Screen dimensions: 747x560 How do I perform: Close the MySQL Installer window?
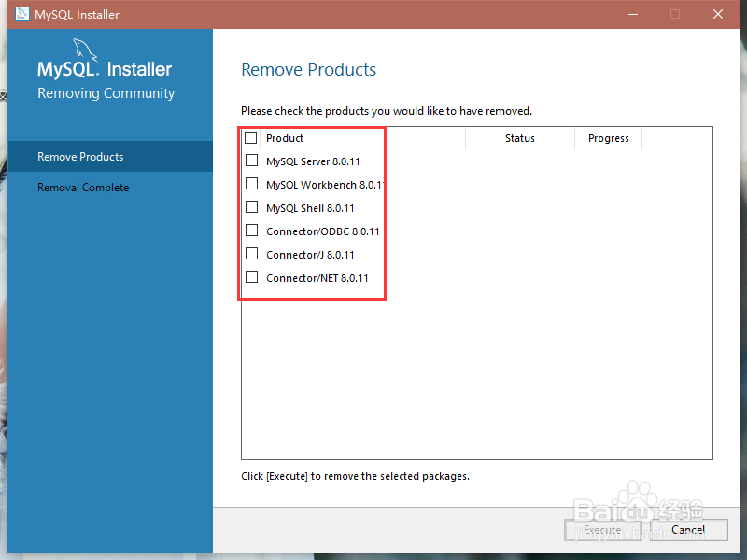(x=718, y=14)
